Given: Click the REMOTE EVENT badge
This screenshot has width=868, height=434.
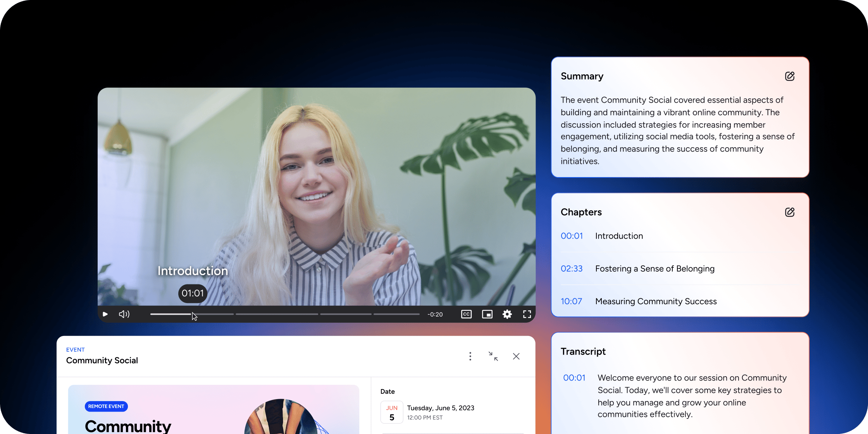Looking at the screenshot, I should pyautogui.click(x=106, y=406).
